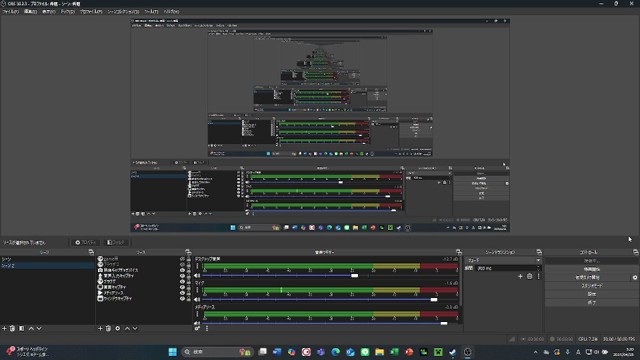Open advanced audio properties gears icon
Screen dimensions: 640x360
click(x=198, y=328)
